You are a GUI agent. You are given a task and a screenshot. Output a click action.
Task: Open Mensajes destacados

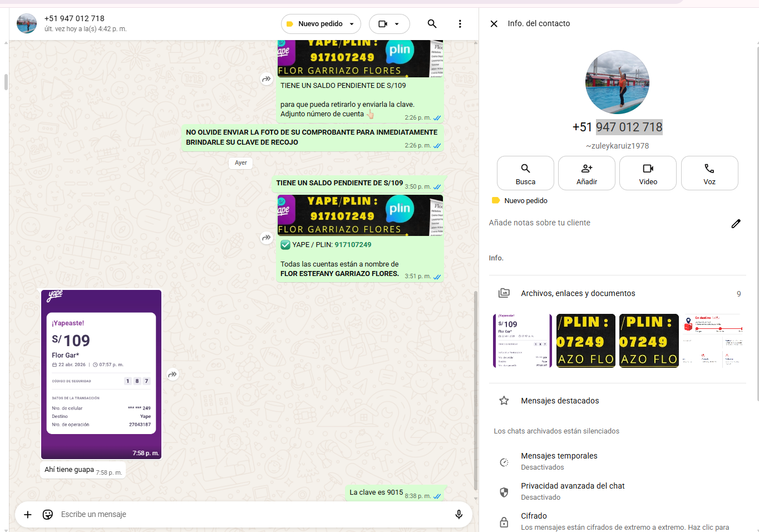[560, 401]
